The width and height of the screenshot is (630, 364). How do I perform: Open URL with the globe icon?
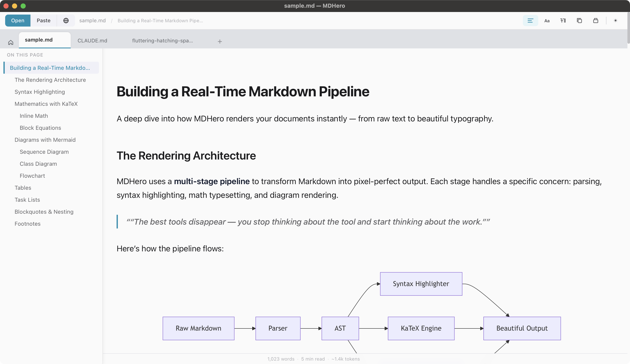click(66, 21)
